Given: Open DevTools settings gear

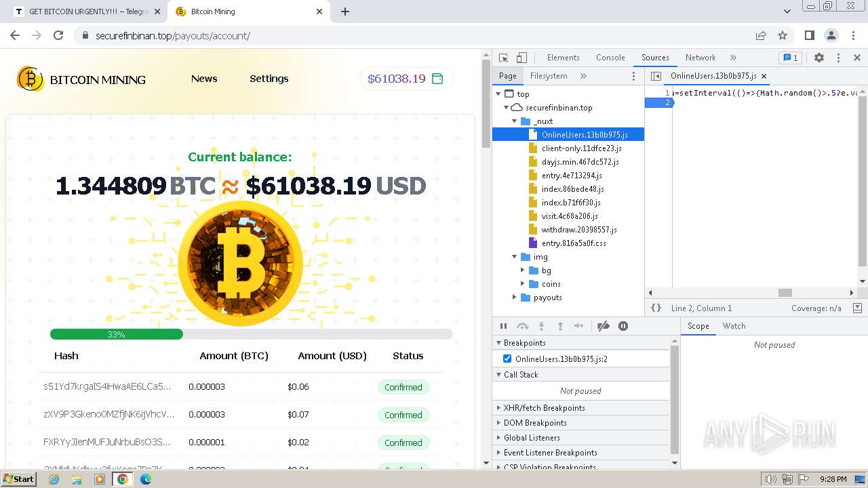Looking at the screenshot, I should (x=819, y=58).
